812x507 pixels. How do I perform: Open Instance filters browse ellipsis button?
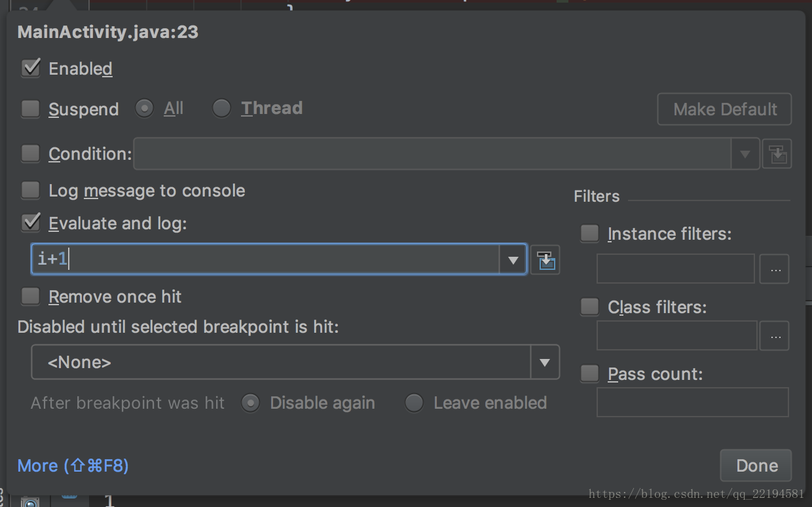point(775,269)
